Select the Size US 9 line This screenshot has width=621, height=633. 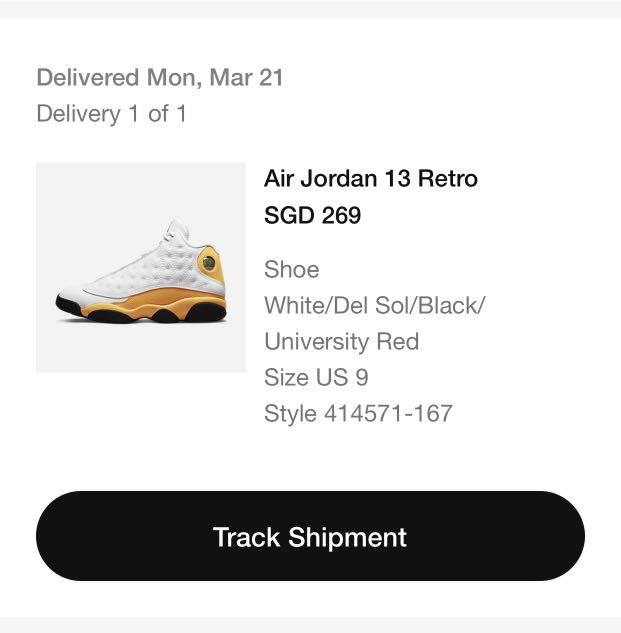tap(316, 377)
